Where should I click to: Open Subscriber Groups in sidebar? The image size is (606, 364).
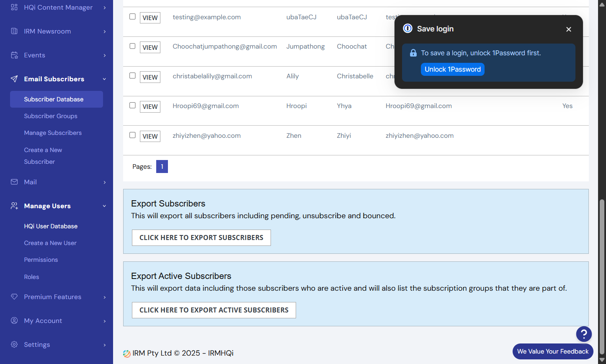click(x=51, y=116)
